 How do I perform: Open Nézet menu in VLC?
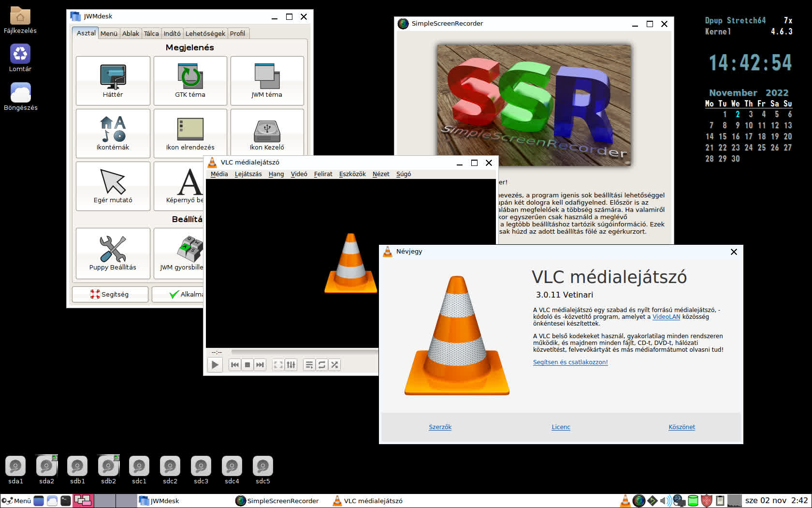click(381, 174)
